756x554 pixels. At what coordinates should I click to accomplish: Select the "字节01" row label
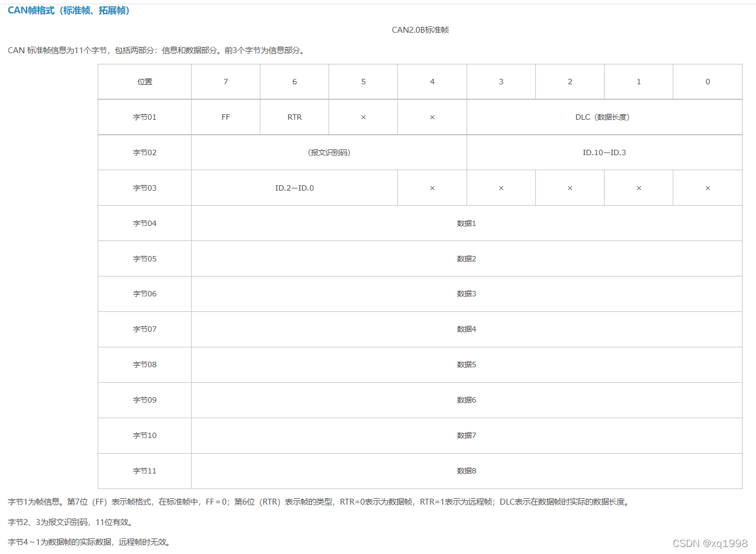tap(145, 117)
